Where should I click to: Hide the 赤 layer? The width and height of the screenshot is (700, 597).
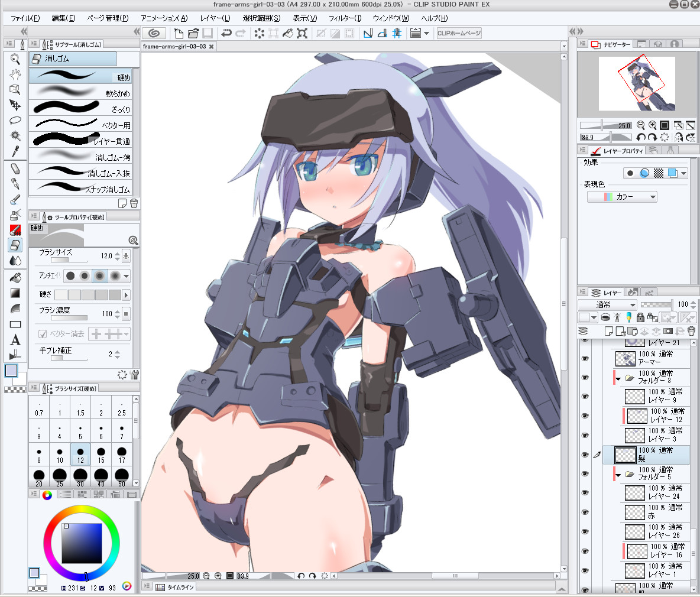tap(585, 512)
